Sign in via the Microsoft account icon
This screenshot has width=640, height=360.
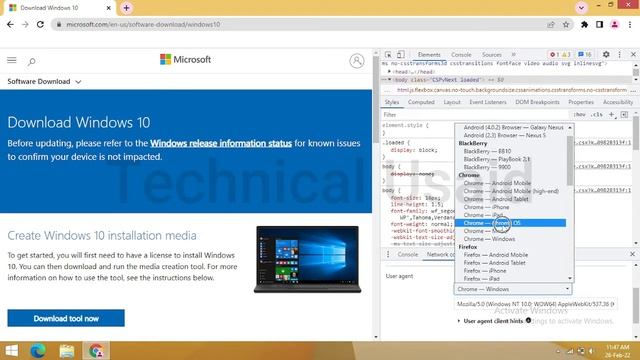(357, 61)
